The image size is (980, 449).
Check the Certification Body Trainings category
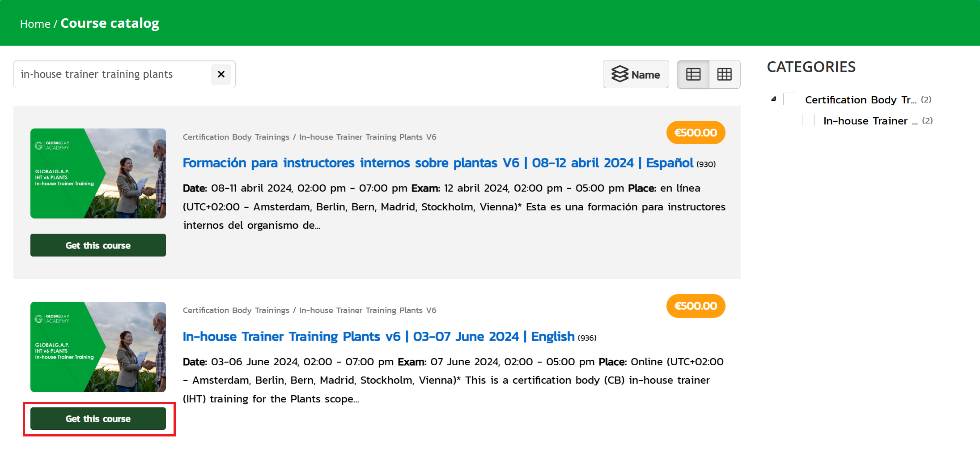point(789,99)
